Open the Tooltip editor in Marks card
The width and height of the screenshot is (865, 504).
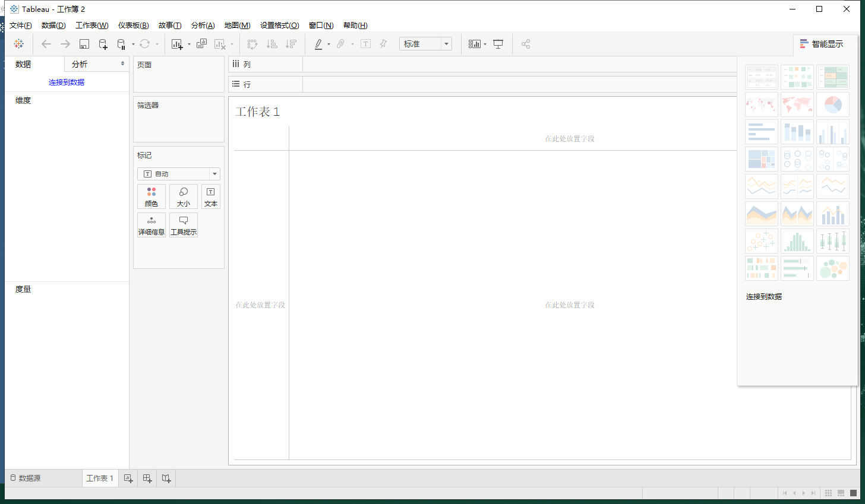184,224
